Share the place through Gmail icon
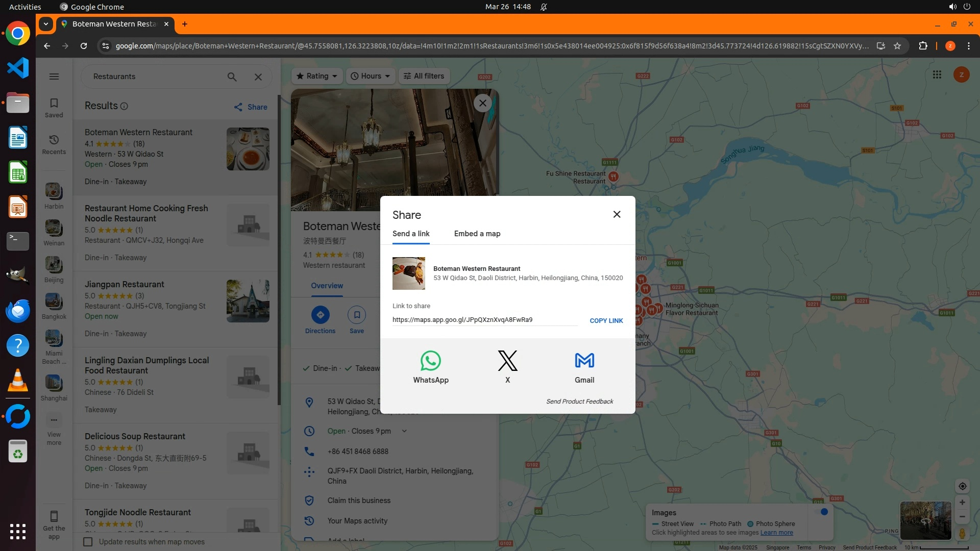This screenshot has width=980, height=551. (584, 361)
